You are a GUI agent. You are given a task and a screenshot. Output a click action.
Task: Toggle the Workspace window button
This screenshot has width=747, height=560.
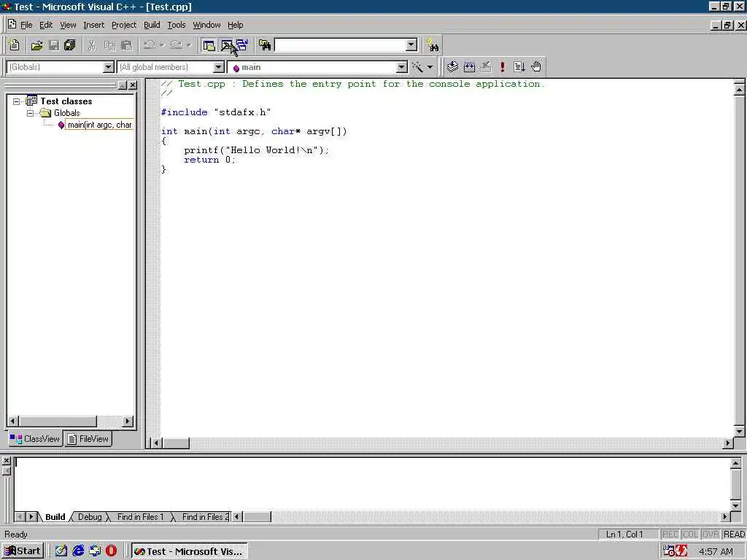(x=209, y=45)
